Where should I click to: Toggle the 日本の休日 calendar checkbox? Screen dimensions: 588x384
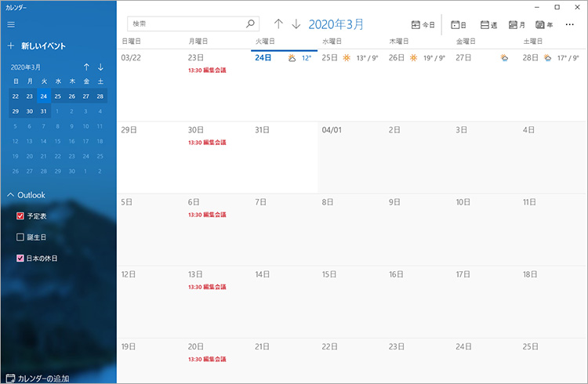pyautogui.click(x=20, y=258)
